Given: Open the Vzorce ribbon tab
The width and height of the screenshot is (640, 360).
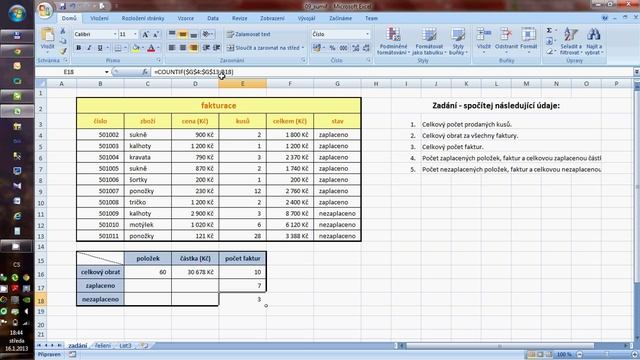Looking at the screenshot, I should 186,18.
